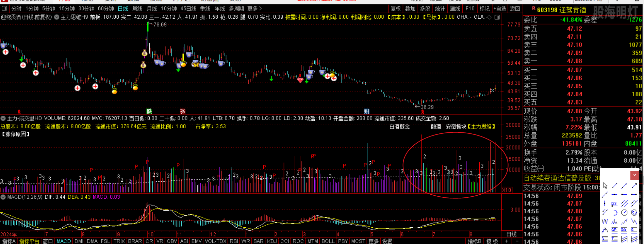Open the MACD panel indicator dropdown
The height and width of the screenshot is (244, 644).
tap(3, 197)
